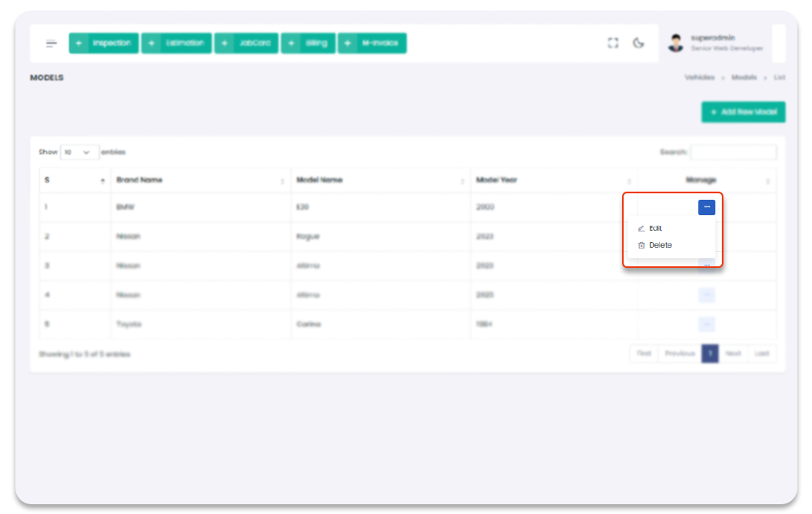Choose Delete from the manage dropdown

click(659, 245)
